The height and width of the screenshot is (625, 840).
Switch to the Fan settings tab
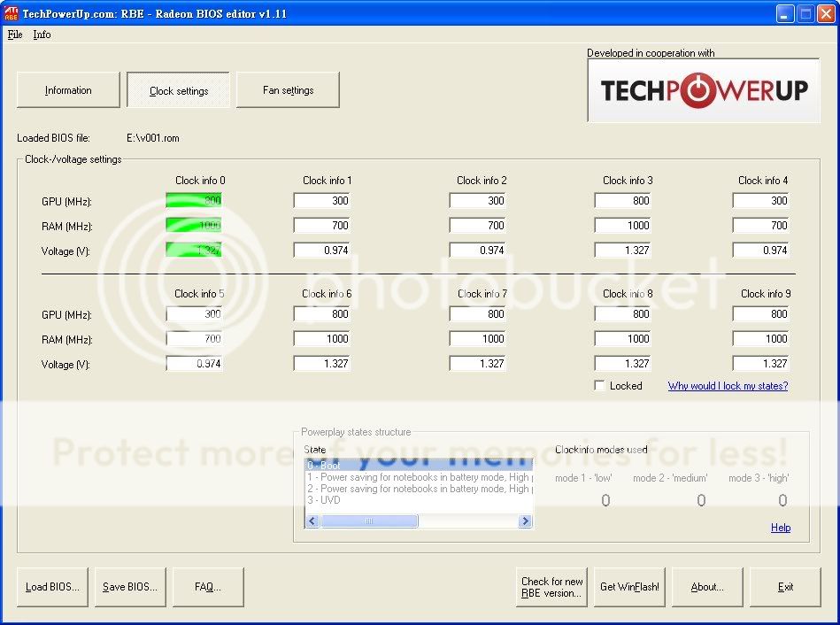point(288,90)
